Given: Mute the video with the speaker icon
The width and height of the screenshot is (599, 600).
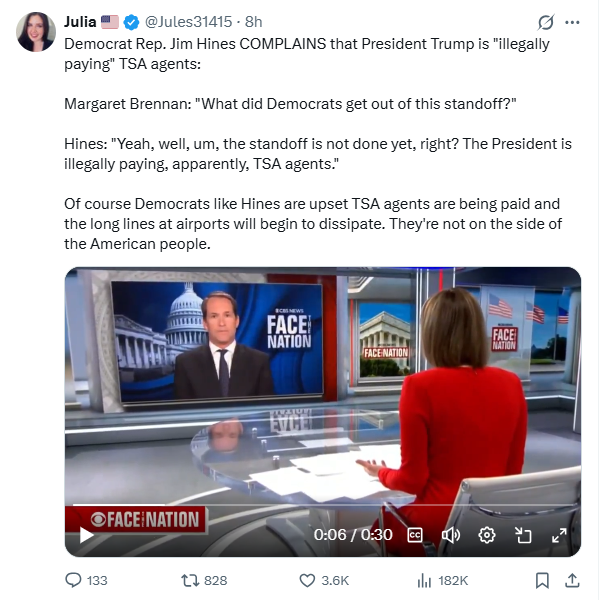Looking at the screenshot, I should coord(451,535).
